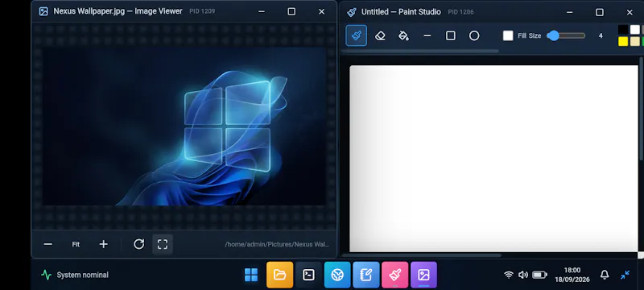Switch to Paint Studio via taskbar icon
Screen dimensions: 644x290
394,275
